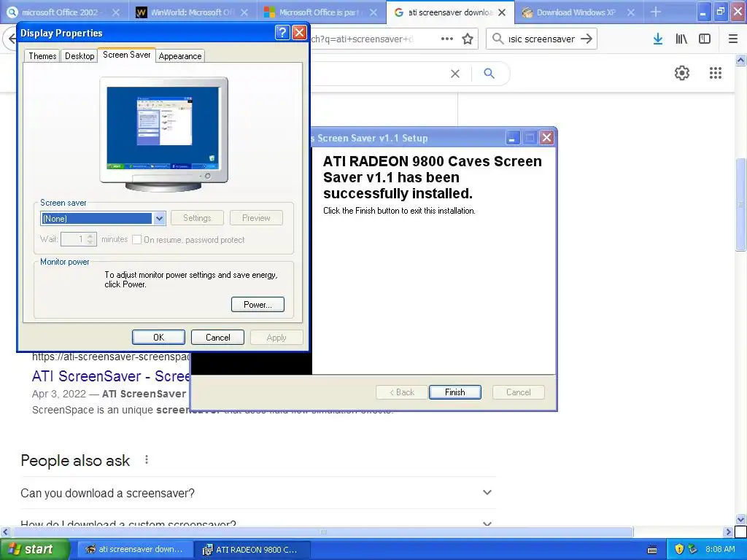Click the screen saver Settings button
Screen dimensions: 747x560
click(197, 217)
